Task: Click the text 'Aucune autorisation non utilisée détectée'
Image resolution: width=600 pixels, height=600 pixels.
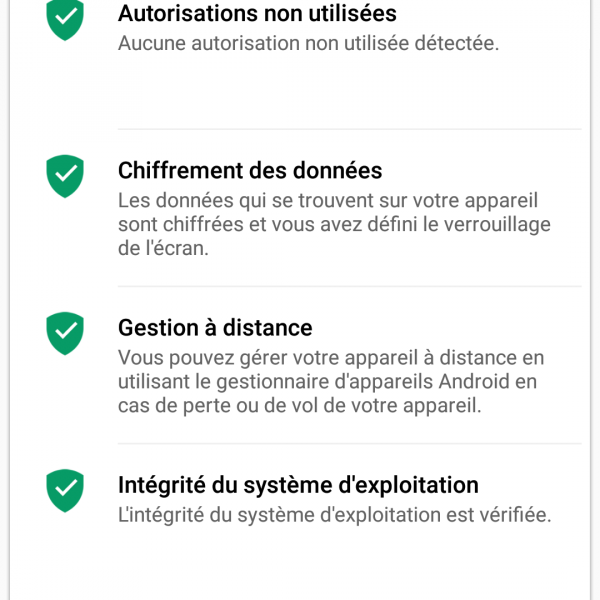Action: click(x=308, y=43)
